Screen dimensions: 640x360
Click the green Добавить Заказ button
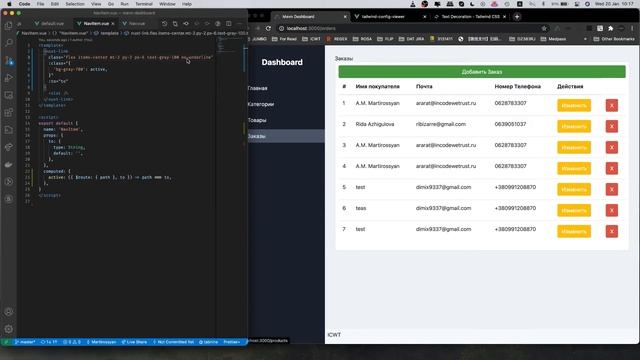[482, 72]
